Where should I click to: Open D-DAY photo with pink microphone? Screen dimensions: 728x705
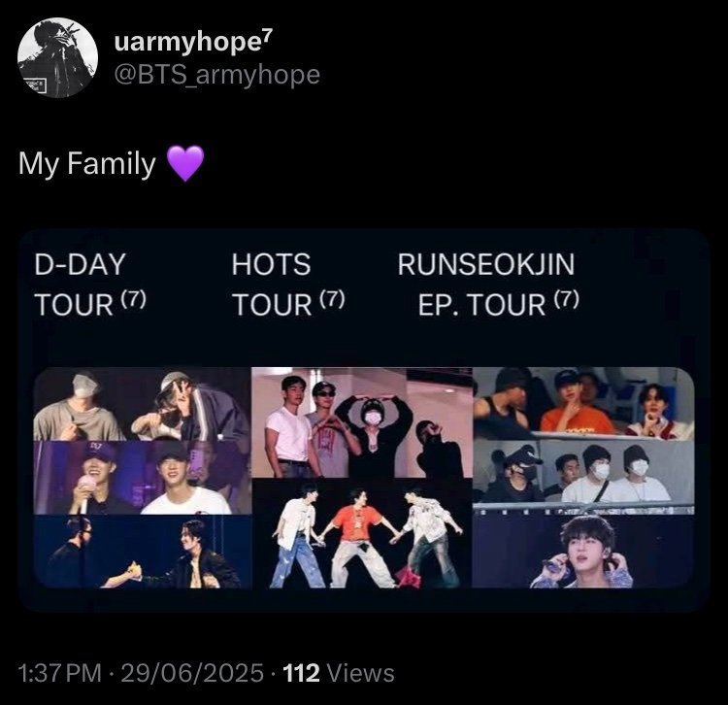coord(143,478)
